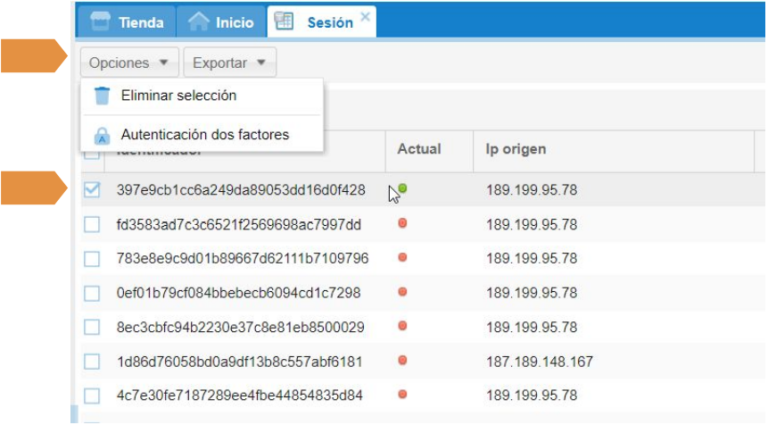Tick the checkbox for session 4c7e30fe
Image resolution: width=768 pixels, height=425 pixels.
click(x=92, y=395)
